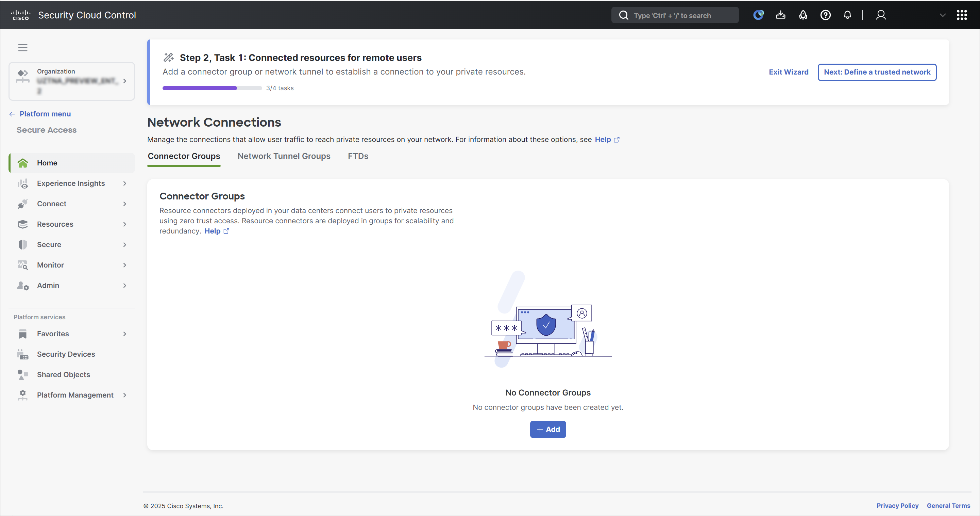The width and height of the screenshot is (980, 516).
Task: Click the Resources stack icon
Action: 23,224
